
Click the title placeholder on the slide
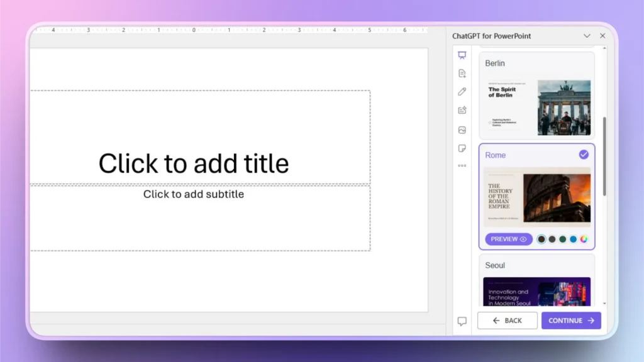coord(194,163)
